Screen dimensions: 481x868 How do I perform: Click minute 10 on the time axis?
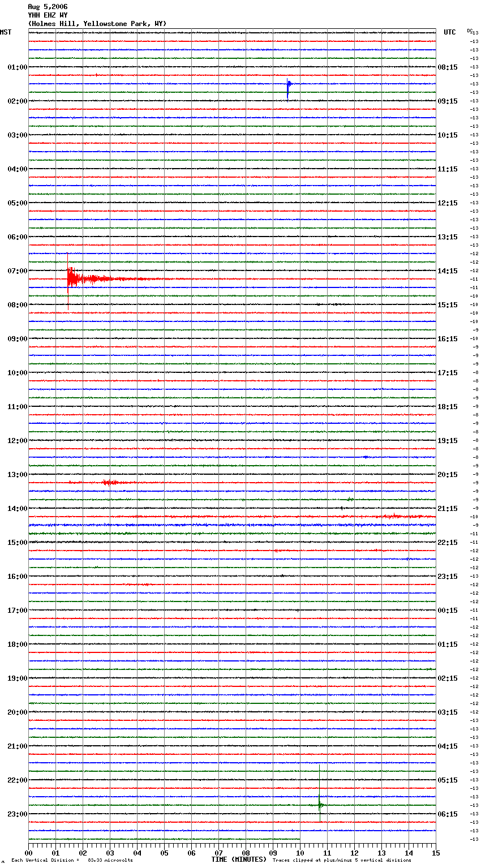pyautogui.click(x=300, y=853)
